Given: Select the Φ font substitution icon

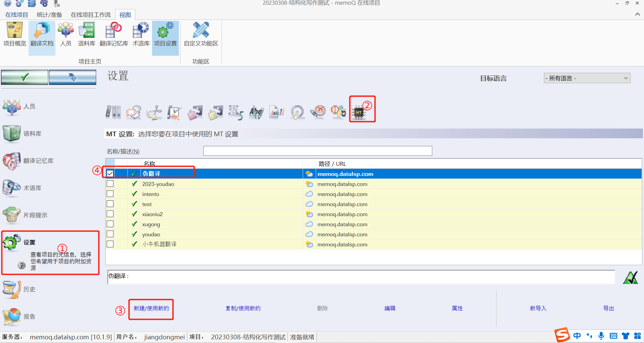Looking at the screenshot, I should click(338, 112).
